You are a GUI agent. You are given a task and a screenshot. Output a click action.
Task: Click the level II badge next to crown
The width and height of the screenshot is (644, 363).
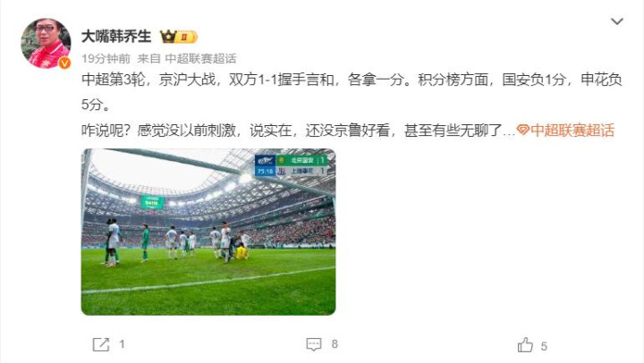click(187, 37)
